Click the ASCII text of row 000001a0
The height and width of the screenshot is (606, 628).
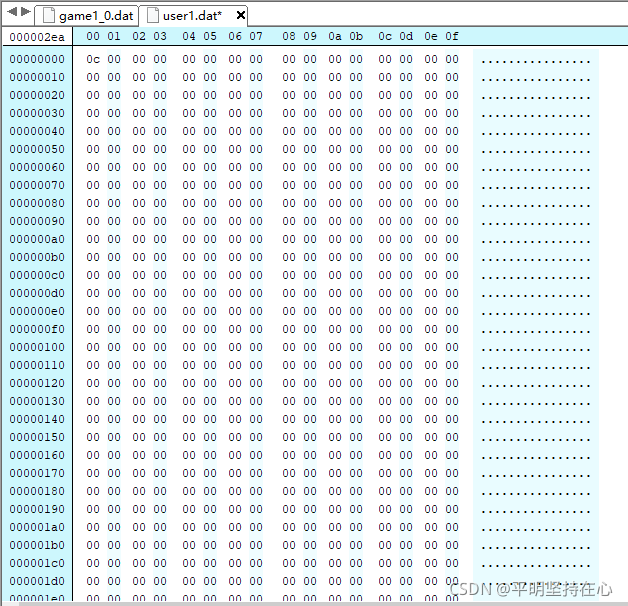(x=535, y=527)
